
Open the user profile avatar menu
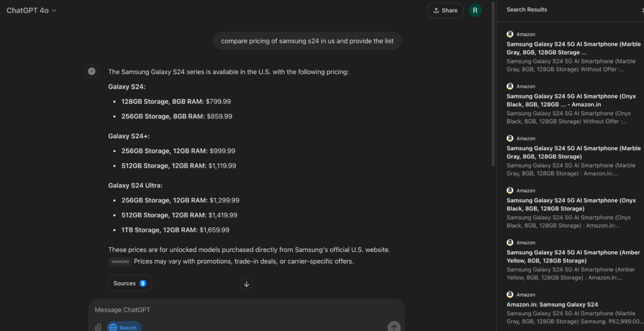click(x=475, y=10)
